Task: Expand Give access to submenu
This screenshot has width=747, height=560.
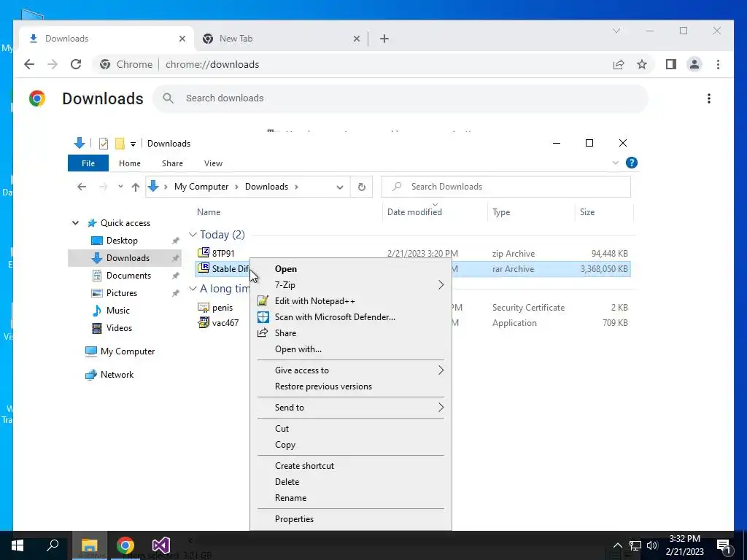Action: (x=351, y=370)
